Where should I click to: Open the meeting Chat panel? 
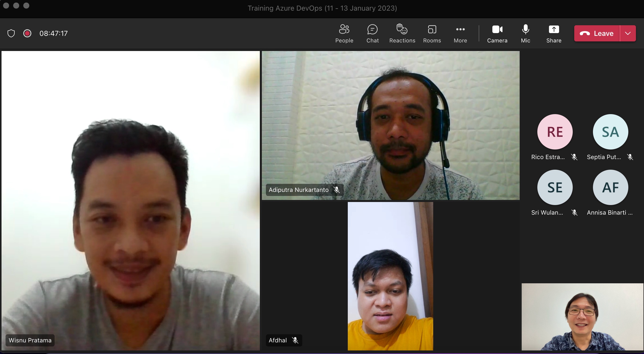pos(372,33)
